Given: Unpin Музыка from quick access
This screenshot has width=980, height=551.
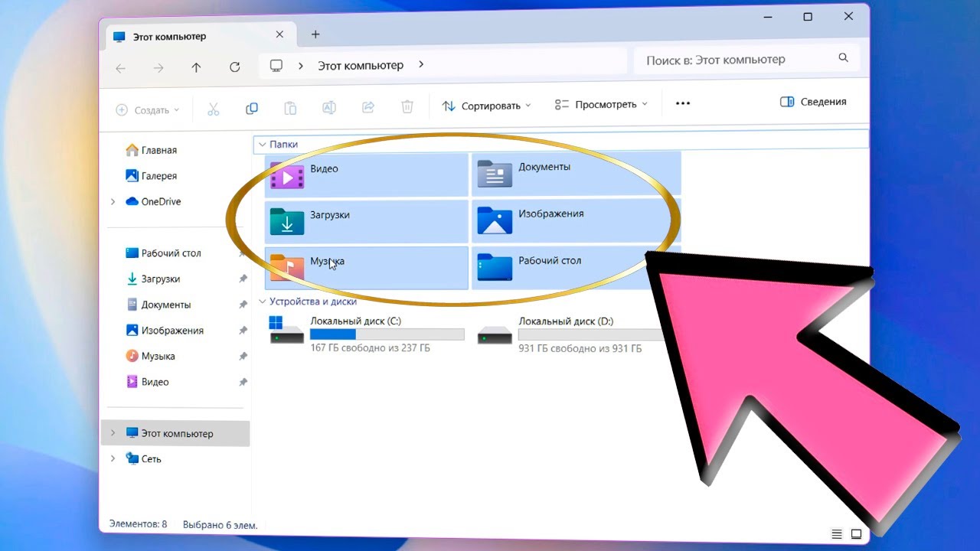Looking at the screenshot, I should 243,357.
